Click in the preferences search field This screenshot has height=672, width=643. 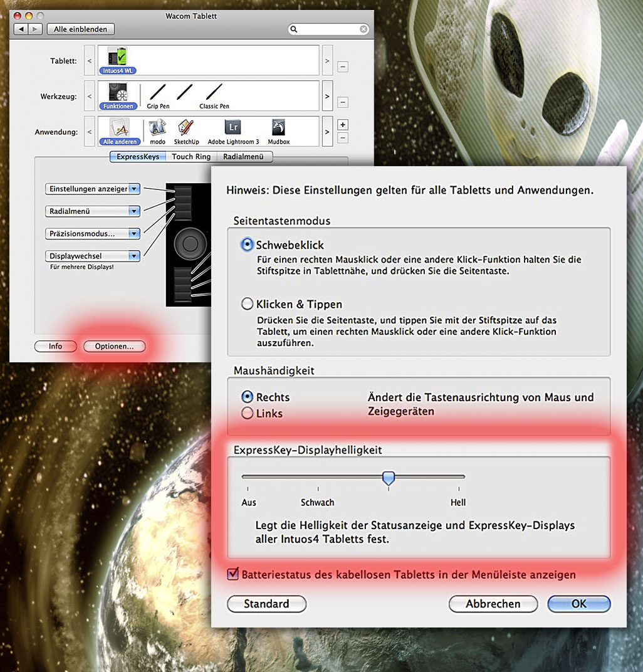click(328, 29)
